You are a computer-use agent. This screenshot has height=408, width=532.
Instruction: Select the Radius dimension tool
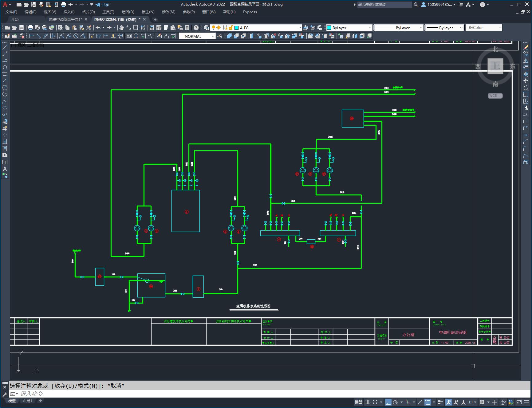[x=62, y=36]
